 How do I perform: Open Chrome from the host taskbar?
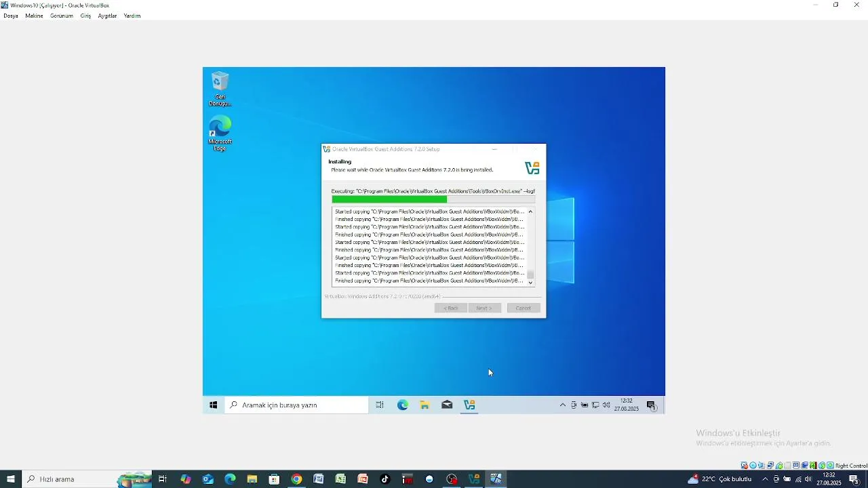(x=296, y=479)
